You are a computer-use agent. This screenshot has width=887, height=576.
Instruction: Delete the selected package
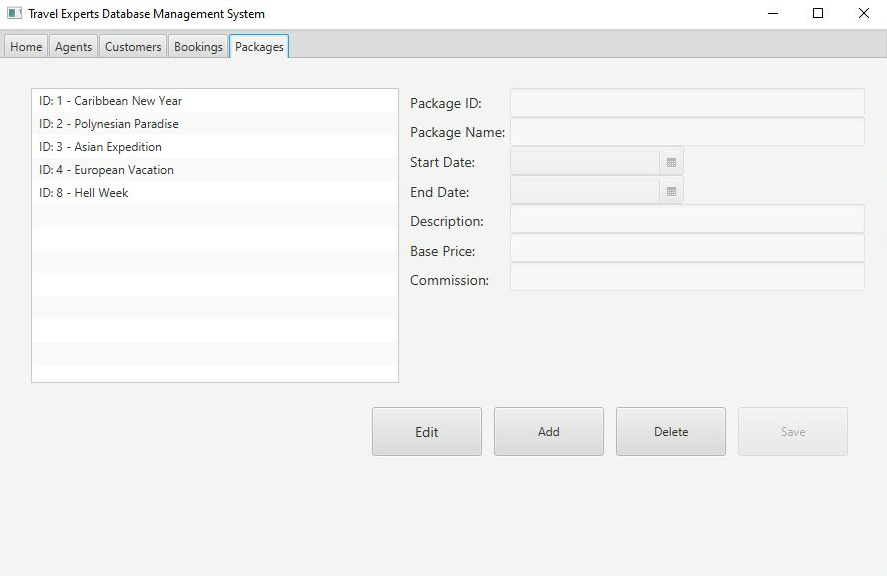point(670,432)
